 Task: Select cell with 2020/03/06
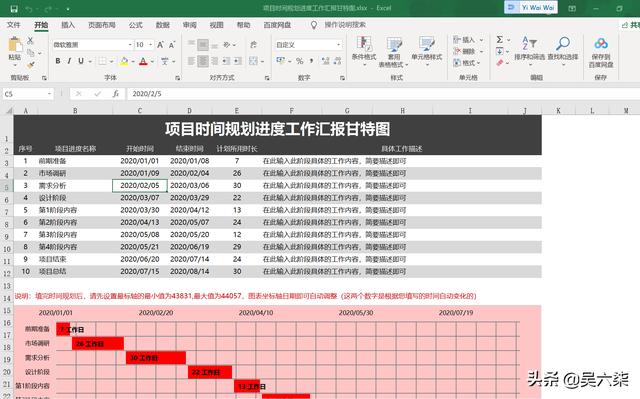(189, 186)
